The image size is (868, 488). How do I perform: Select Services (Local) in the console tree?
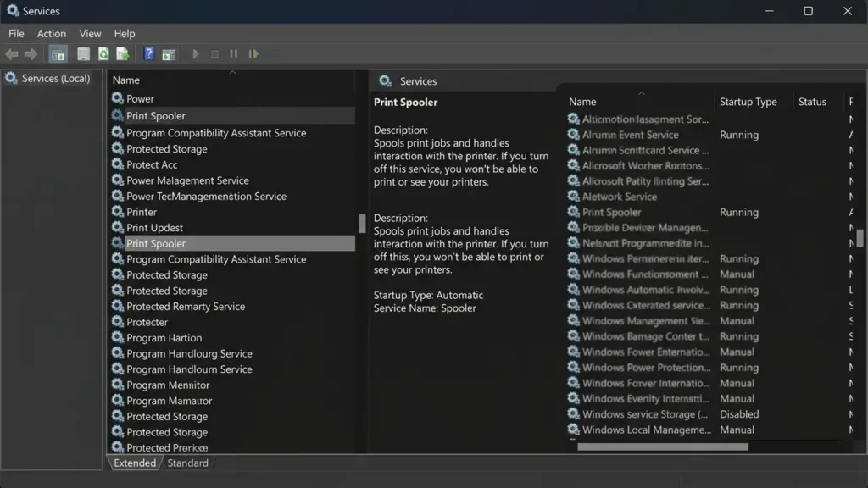click(x=48, y=79)
